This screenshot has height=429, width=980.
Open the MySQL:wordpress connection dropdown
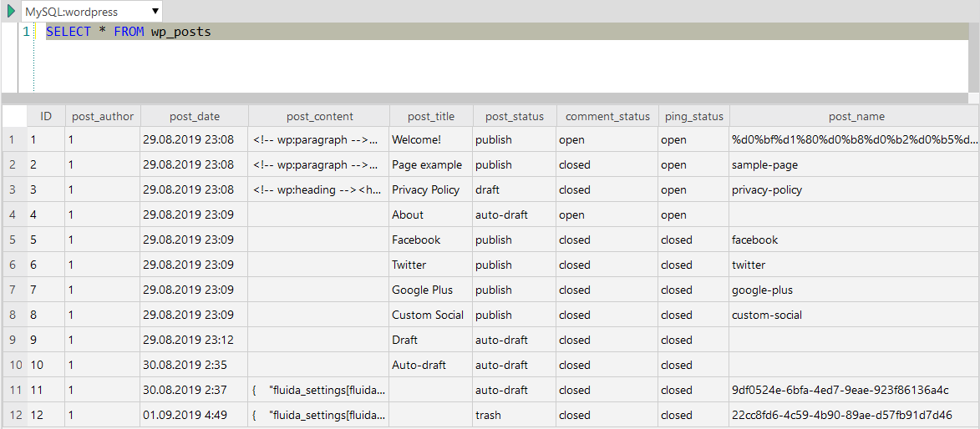(92, 11)
